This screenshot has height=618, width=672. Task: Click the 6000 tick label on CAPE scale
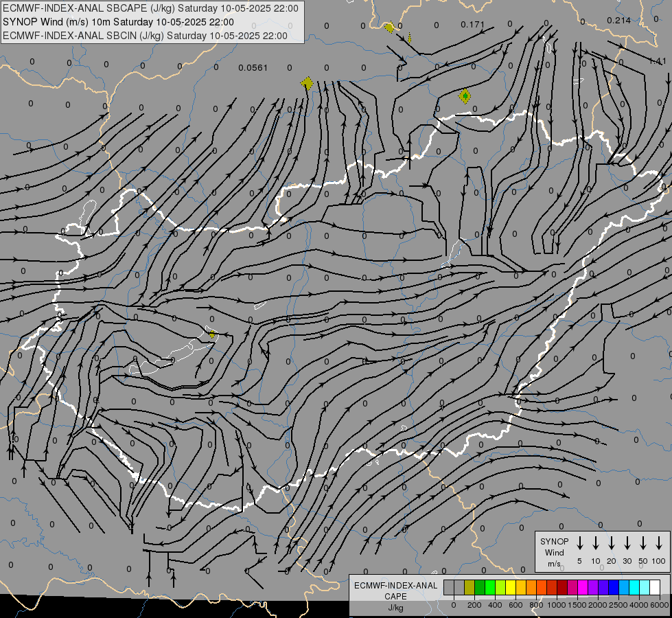(659, 605)
